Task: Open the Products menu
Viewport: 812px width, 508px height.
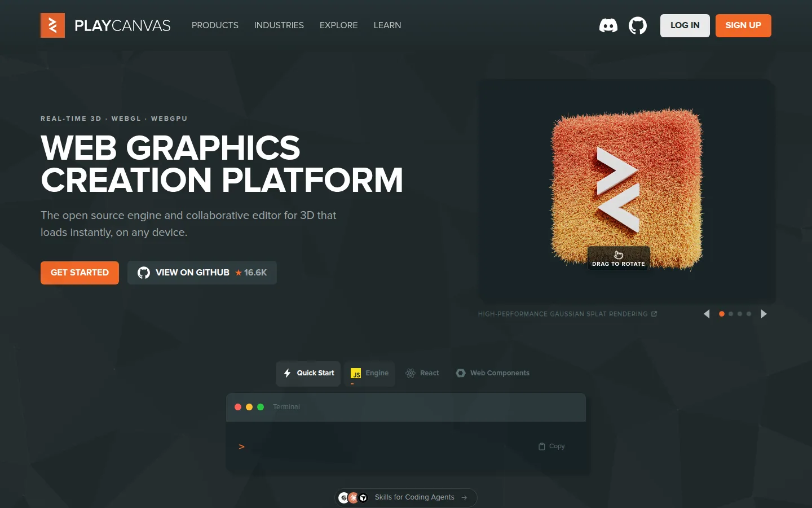Action: [x=215, y=25]
